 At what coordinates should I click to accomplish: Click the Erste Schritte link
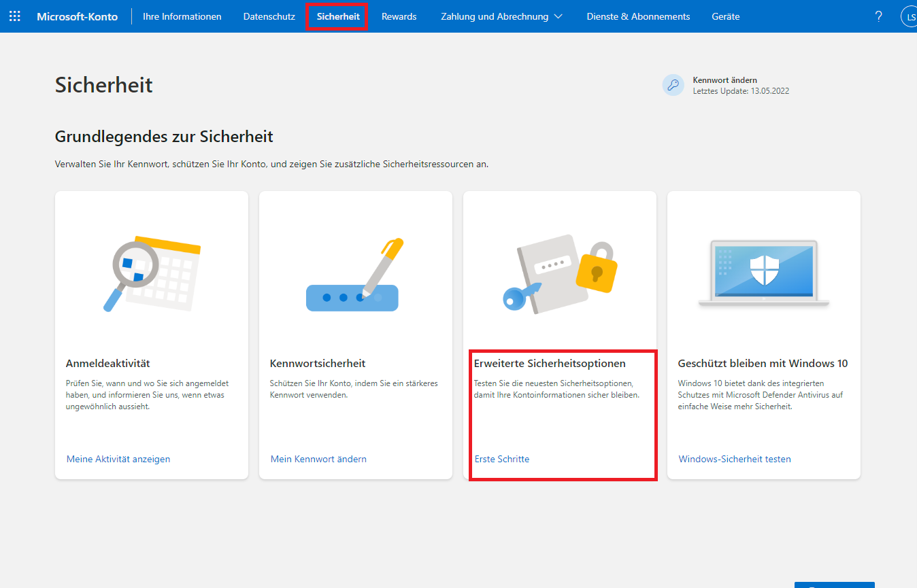502,459
